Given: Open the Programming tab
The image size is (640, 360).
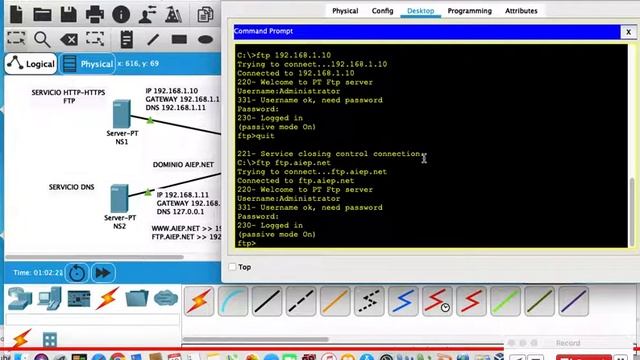Looking at the screenshot, I should 469,11.
